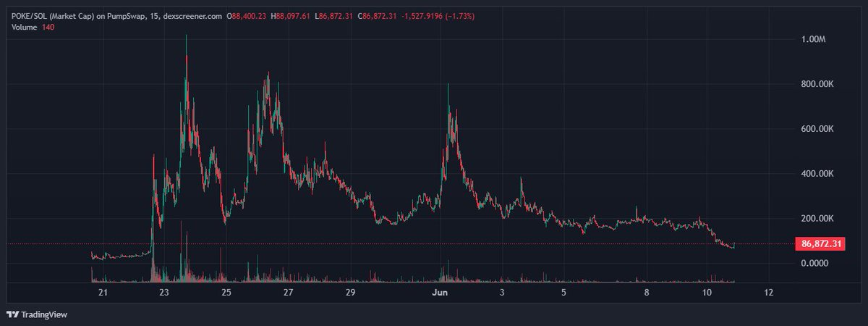
Task: Select the 27 date marker on time axis
Action: click(289, 293)
